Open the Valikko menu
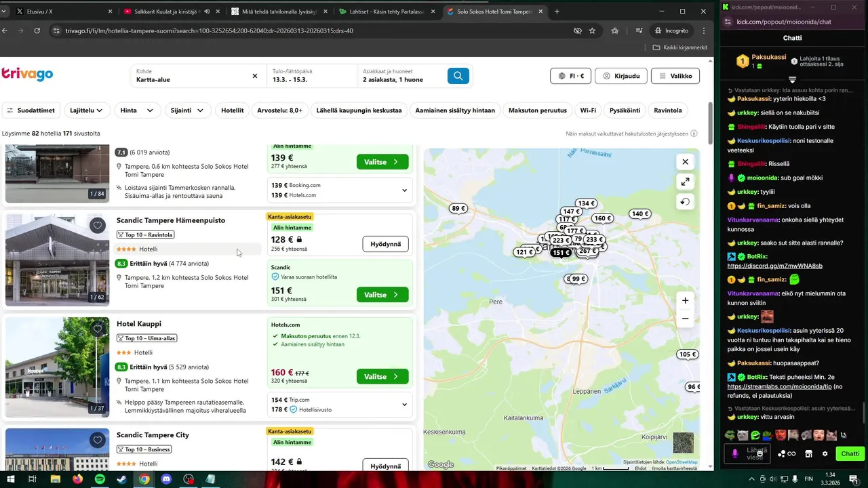868x488 pixels. coord(675,76)
